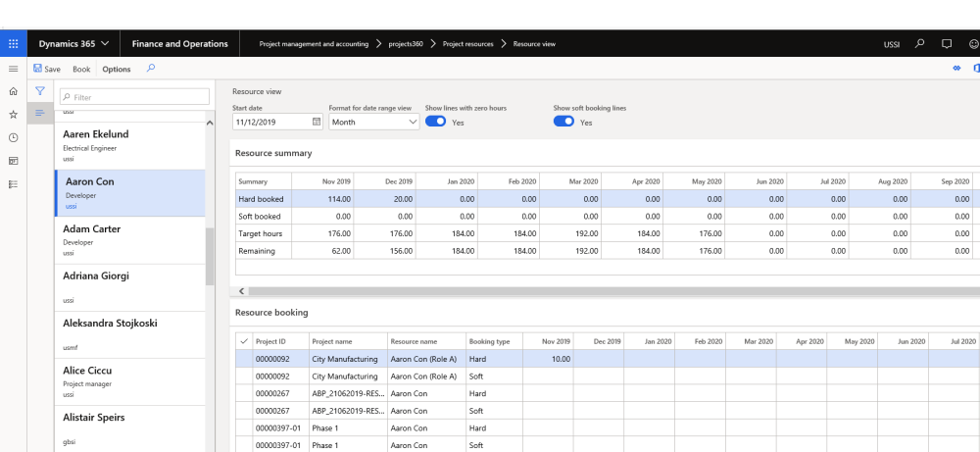Open the app launcher waffle icon
The height and width of the screenshot is (452, 980).
(14, 44)
